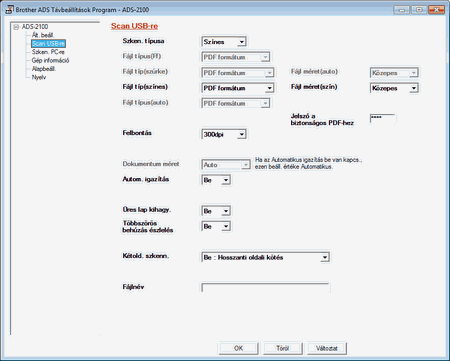Image resolution: width=450 pixels, height=361 pixels.
Task: Open the Fájl típus(FF) dropdown
Action: (235, 57)
